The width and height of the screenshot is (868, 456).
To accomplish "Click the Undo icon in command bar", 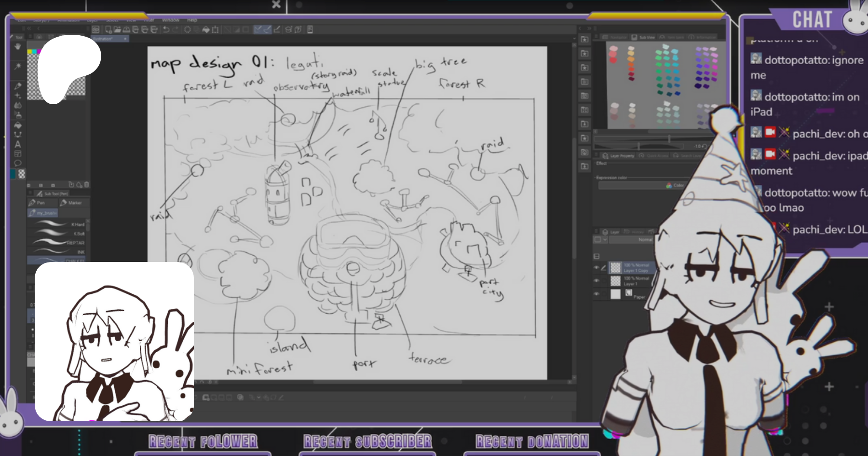I will tap(166, 30).
